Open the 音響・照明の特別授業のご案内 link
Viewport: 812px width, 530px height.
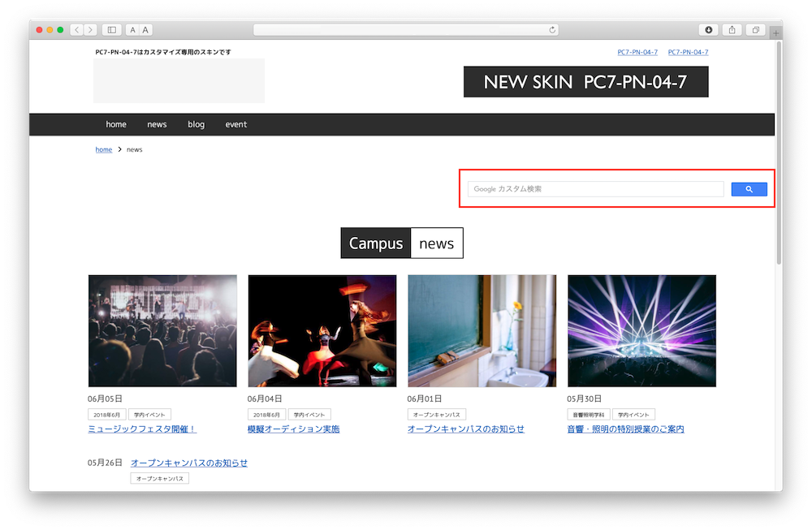click(625, 429)
